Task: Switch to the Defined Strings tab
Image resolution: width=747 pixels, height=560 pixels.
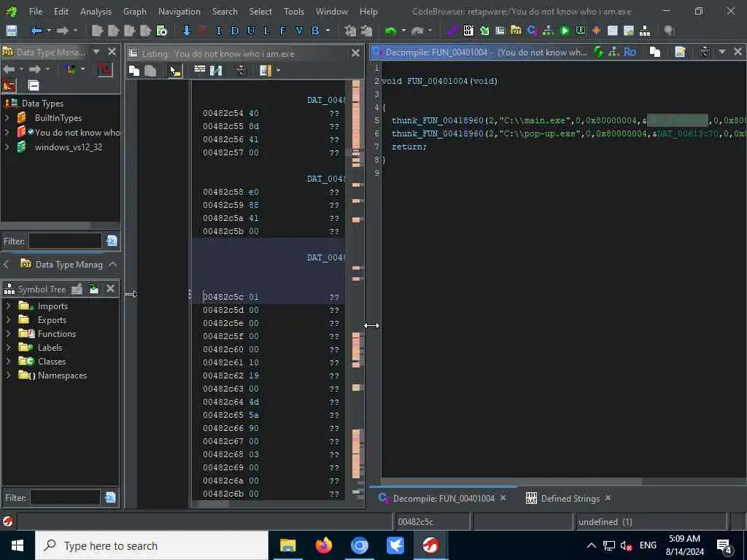Action: tap(570, 499)
